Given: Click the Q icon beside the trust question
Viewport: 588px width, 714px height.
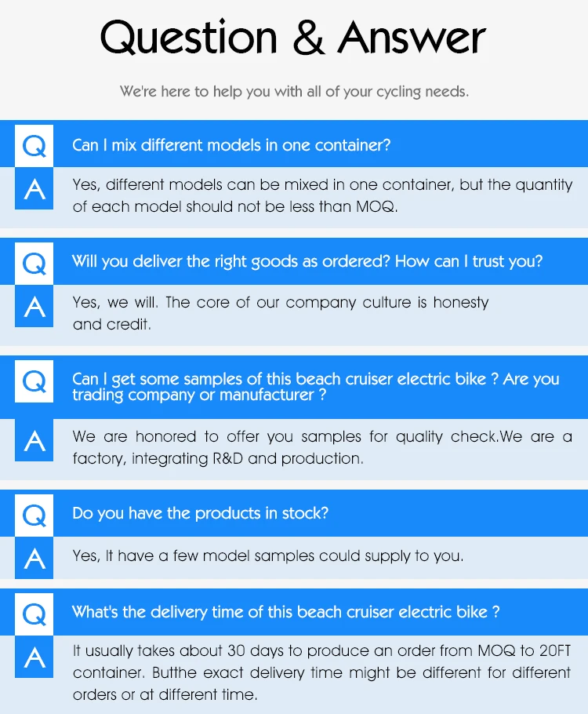Looking at the screenshot, I should pyautogui.click(x=34, y=263).
